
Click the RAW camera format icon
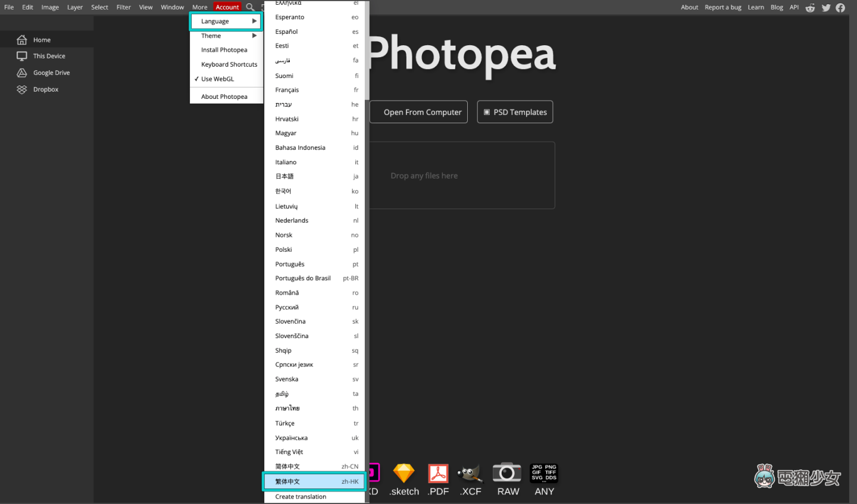pos(507,476)
